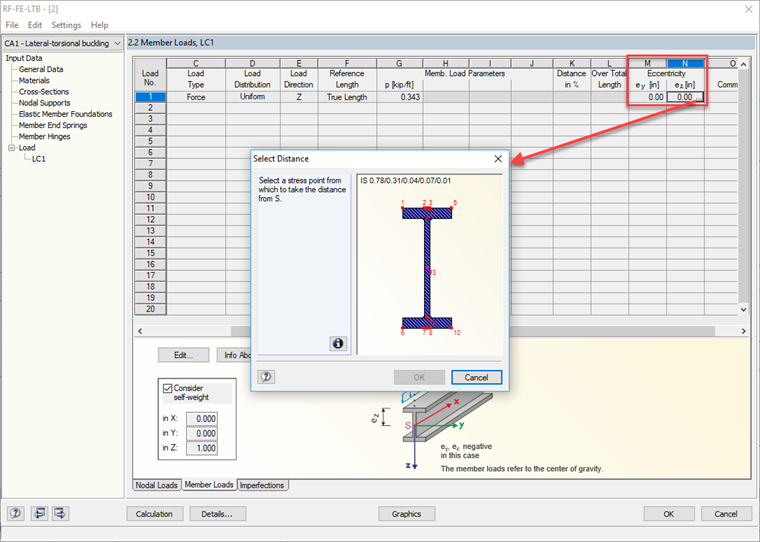Select Input Data root tree item
Viewport: 760px width, 542px height.
tap(24, 58)
